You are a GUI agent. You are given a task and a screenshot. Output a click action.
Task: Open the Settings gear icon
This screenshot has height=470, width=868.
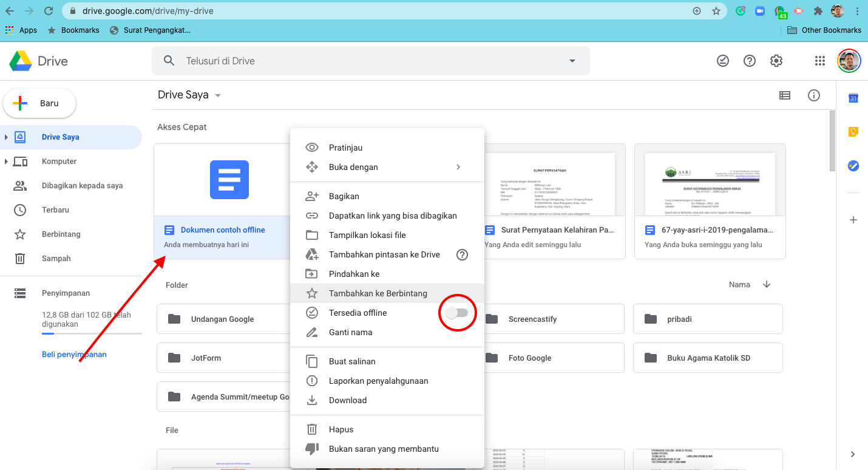[x=776, y=61]
